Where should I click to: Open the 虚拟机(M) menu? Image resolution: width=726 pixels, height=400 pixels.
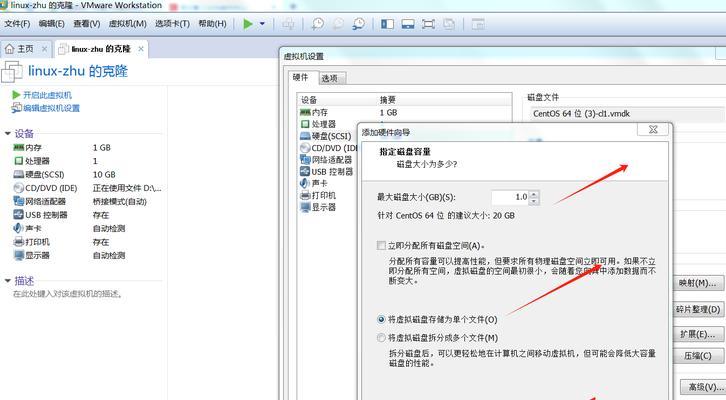click(127, 24)
